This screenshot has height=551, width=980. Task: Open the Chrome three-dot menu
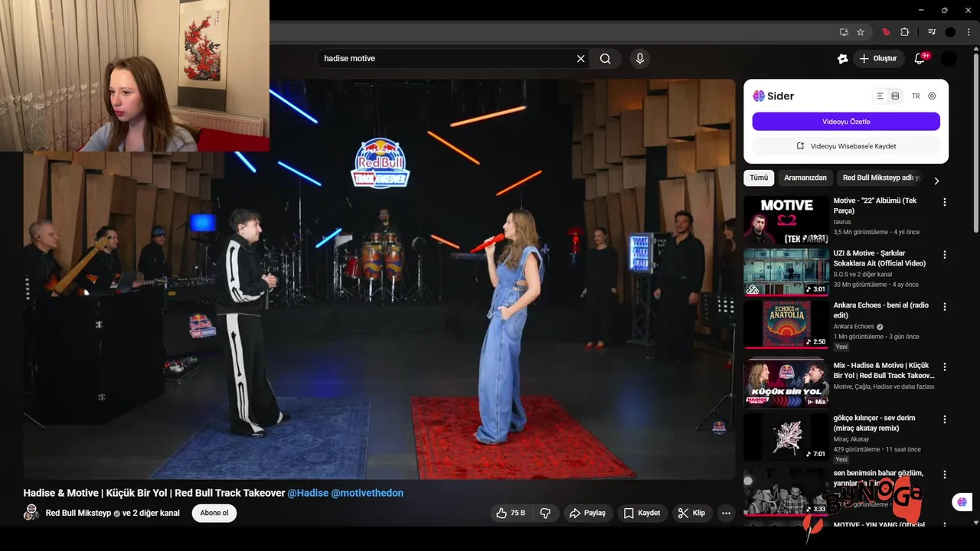[967, 32]
